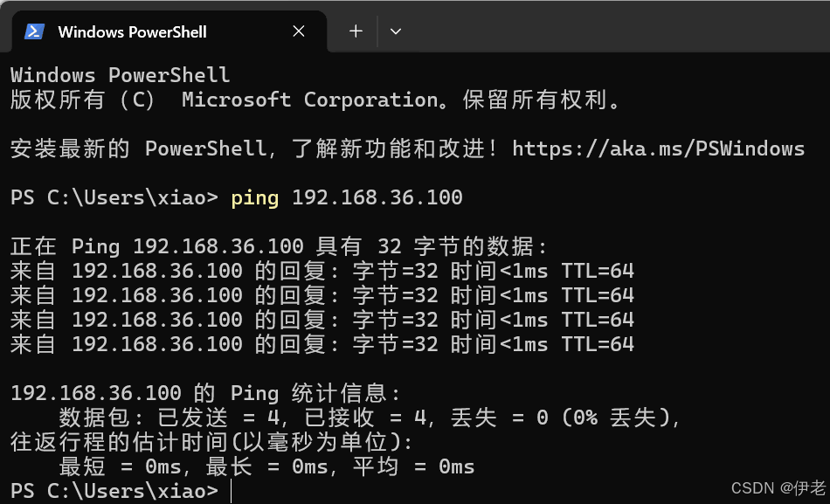Open the aka.ms/PSWindows link

point(658,148)
